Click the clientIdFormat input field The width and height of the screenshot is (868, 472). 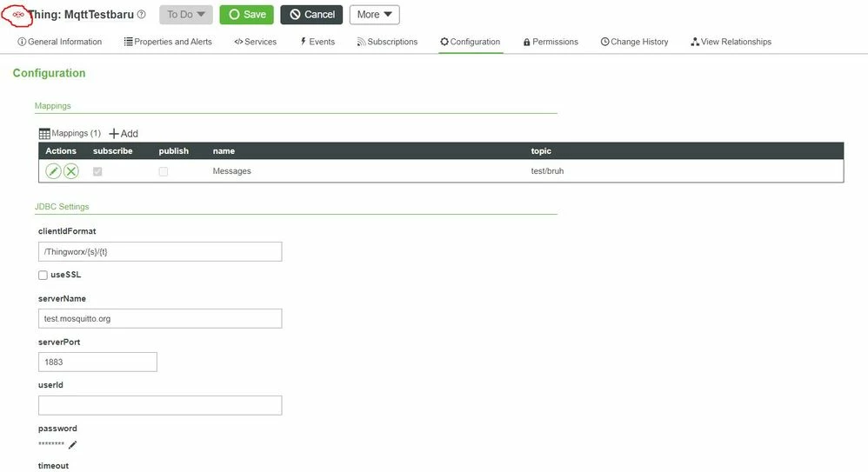click(x=160, y=252)
